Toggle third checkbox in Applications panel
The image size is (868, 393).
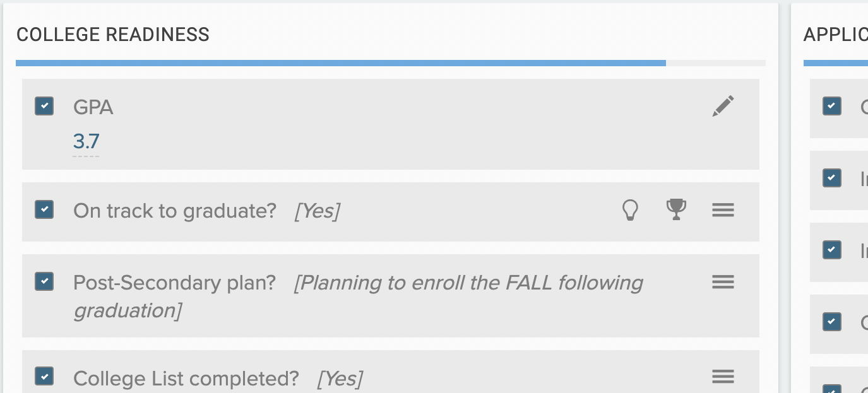tap(832, 250)
